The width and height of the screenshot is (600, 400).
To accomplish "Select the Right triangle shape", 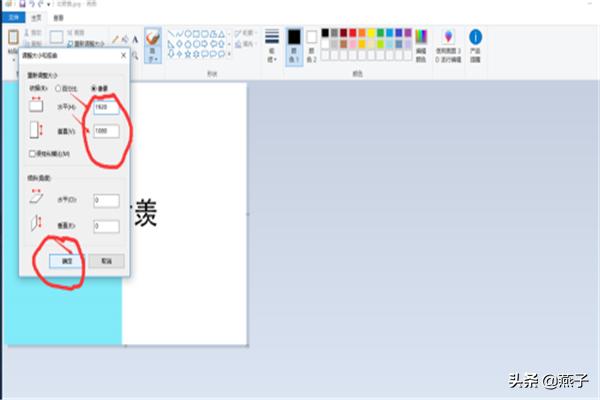I will click(171, 44).
